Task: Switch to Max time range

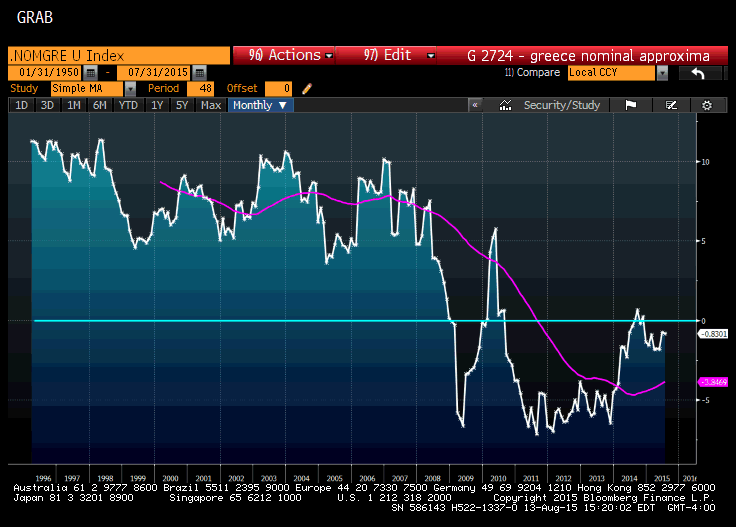Action: (211, 105)
